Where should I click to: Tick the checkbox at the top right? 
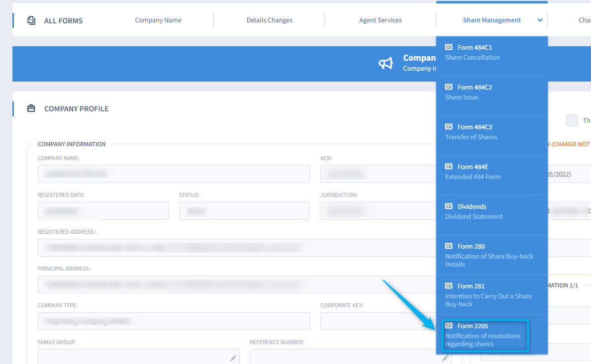(572, 120)
